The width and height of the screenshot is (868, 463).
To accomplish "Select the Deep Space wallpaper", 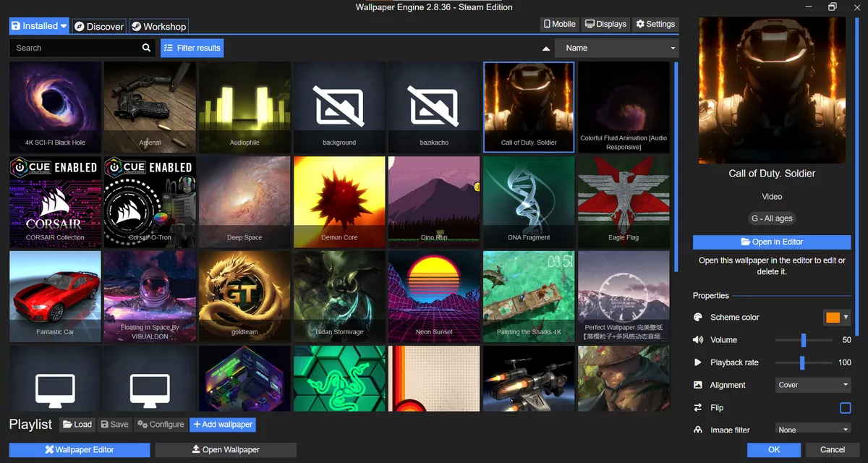I will coord(244,202).
